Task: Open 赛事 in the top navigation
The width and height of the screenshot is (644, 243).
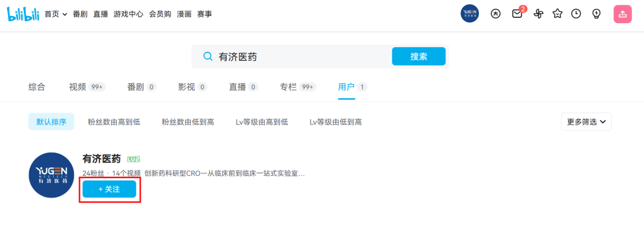Action: coord(205,14)
